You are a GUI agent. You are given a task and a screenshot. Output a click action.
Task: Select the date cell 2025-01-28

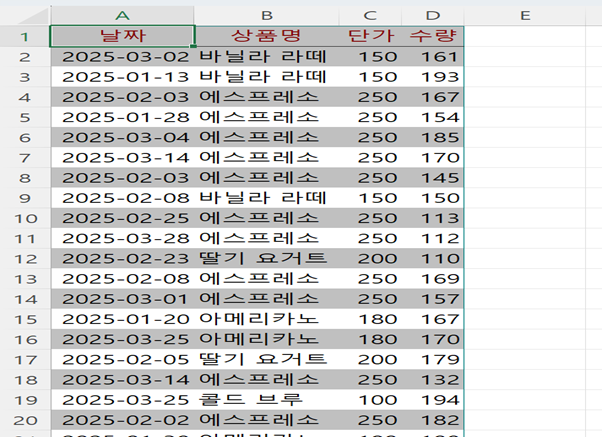pyautogui.click(x=122, y=117)
